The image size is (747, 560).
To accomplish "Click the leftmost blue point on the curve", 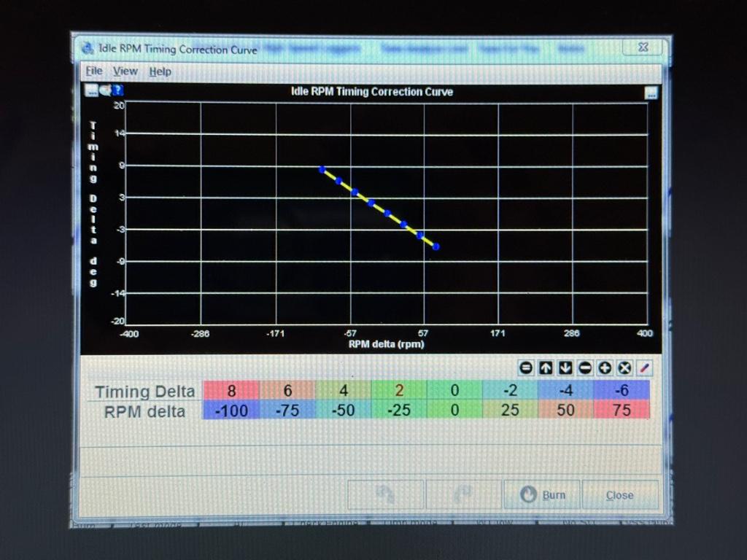I will click(322, 169).
